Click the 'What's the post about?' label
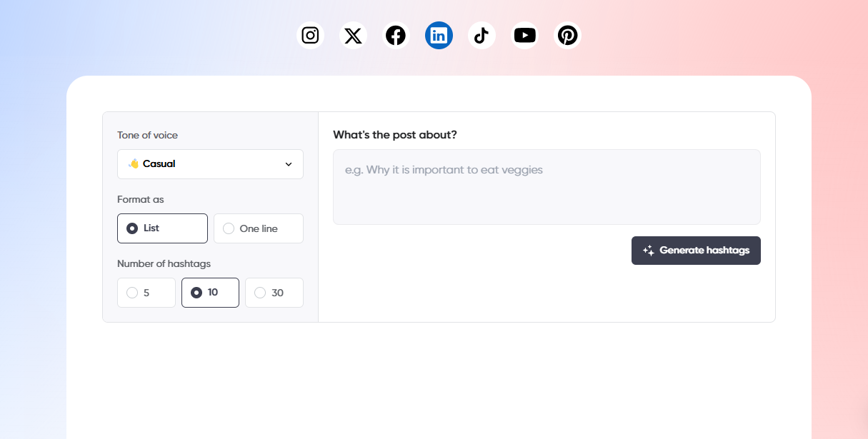The height and width of the screenshot is (439, 868). tap(395, 135)
